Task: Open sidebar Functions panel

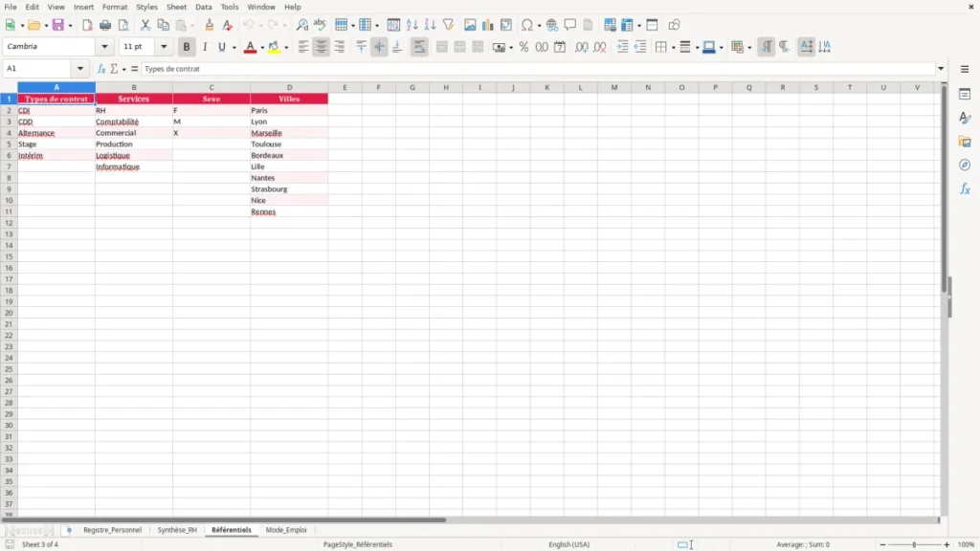Action: tap(965, 188)
